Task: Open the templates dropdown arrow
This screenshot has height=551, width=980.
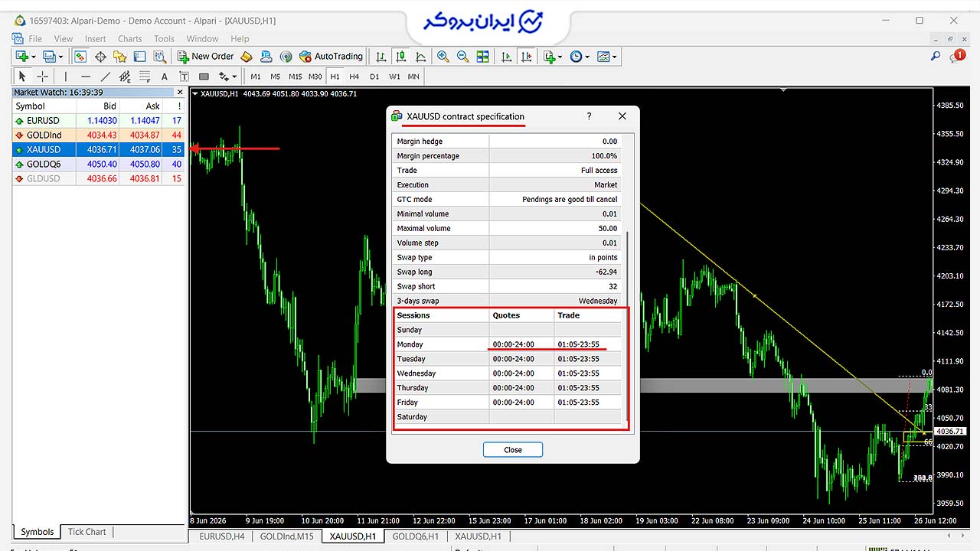Action: (614, 56)
